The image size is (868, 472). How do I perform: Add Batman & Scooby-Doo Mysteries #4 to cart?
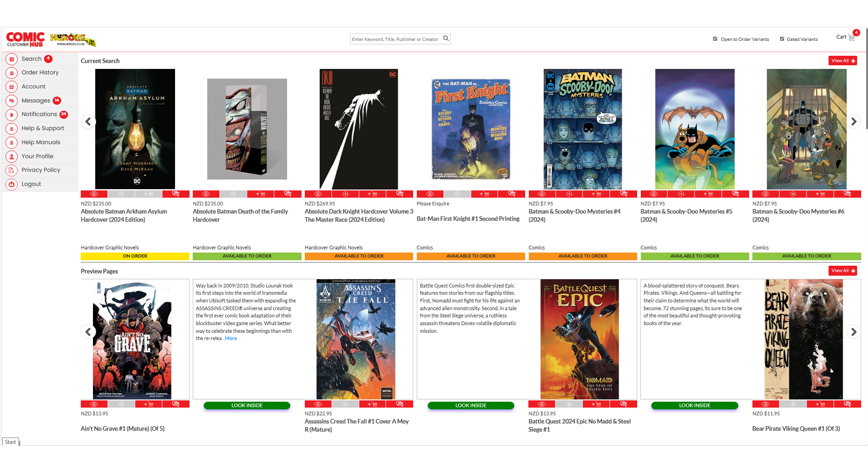[596, 194]
